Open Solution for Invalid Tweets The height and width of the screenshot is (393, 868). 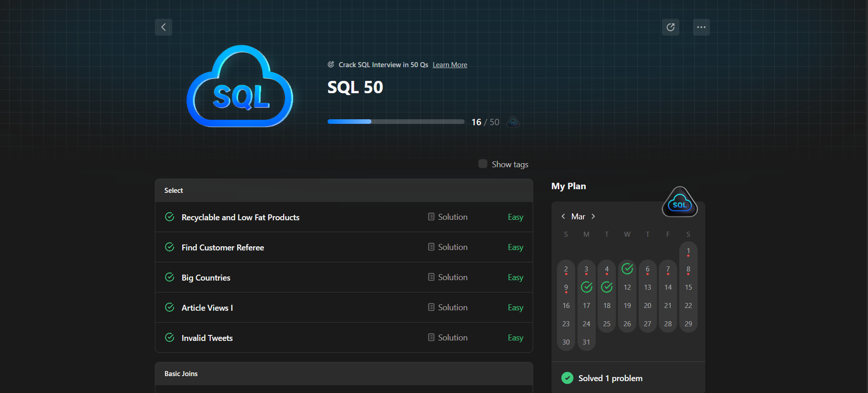[x=448, y=338]
